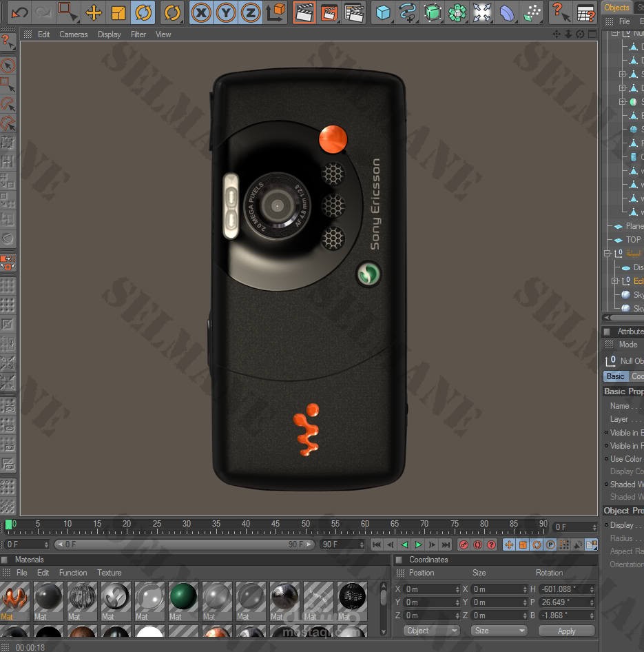The image size is (644, 652).
Task: Toggle the Y axis lock
Action: [226, 12]
